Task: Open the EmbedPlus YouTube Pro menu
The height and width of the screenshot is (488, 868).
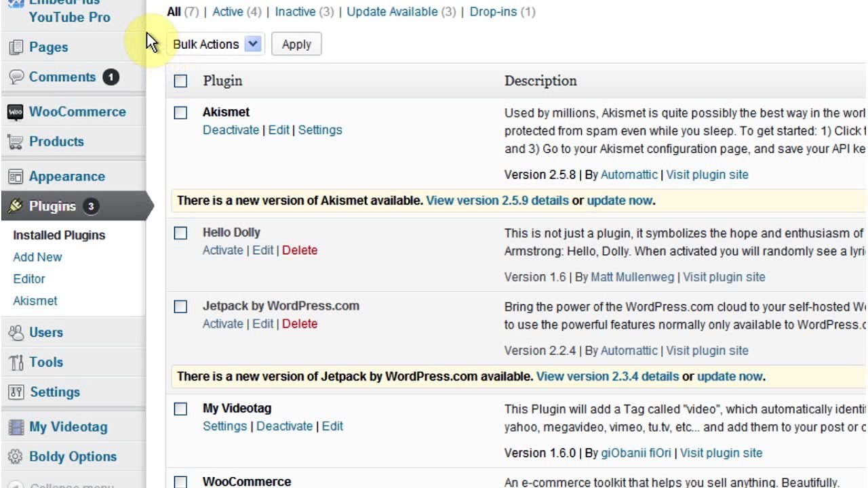Action: (x=69, y=12)
